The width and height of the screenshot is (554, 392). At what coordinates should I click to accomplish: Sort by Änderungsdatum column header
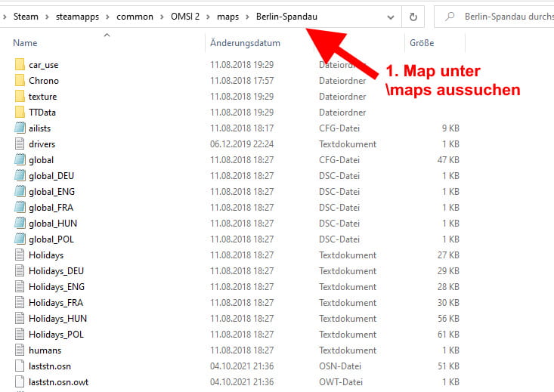(x=245, y=43)
